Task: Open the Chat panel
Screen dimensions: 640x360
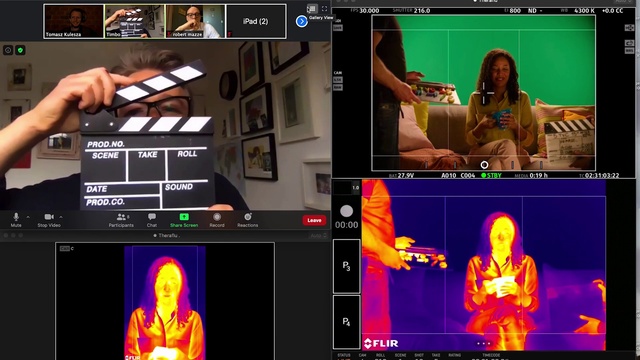Action: point(152,217)
